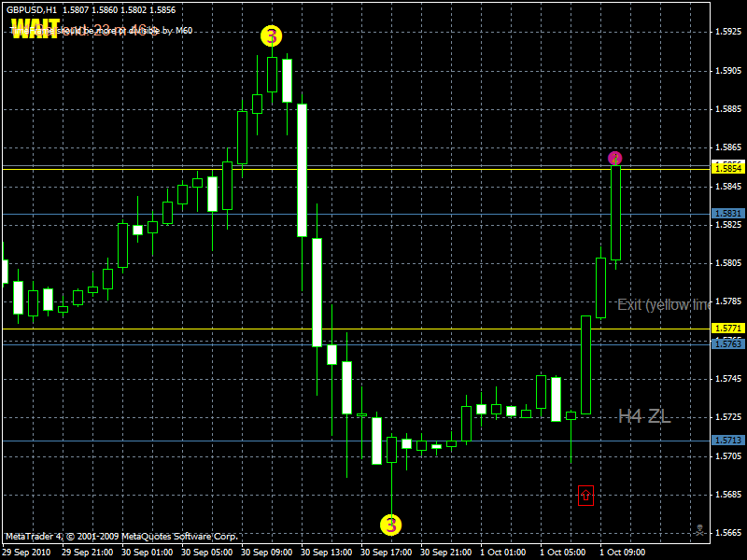Click the yellow 1.5854 price tag
Screen dimensions: 747x560
coord(727,168)
